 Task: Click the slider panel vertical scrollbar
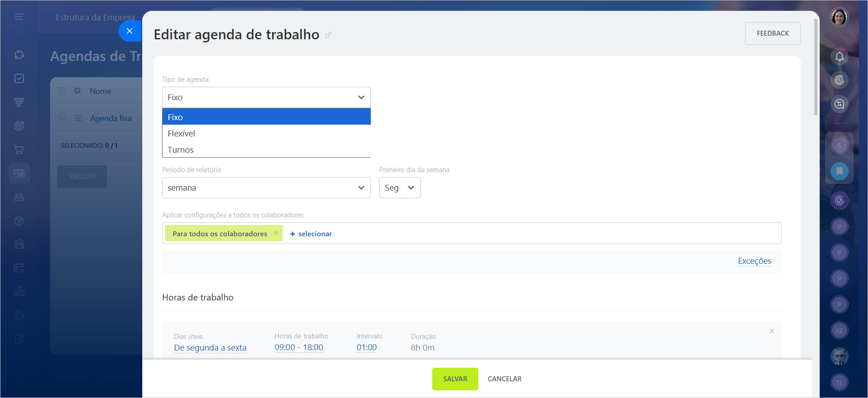point(816,67)
